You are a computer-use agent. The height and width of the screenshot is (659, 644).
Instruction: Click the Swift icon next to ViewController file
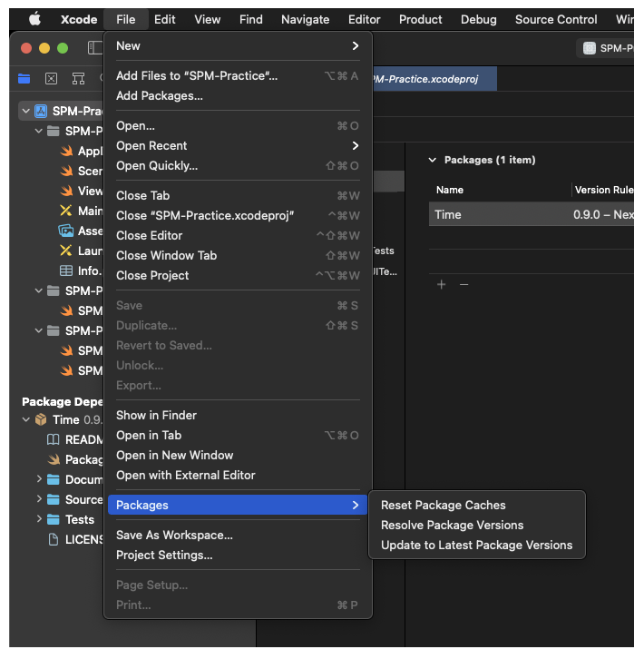[66, 191]
